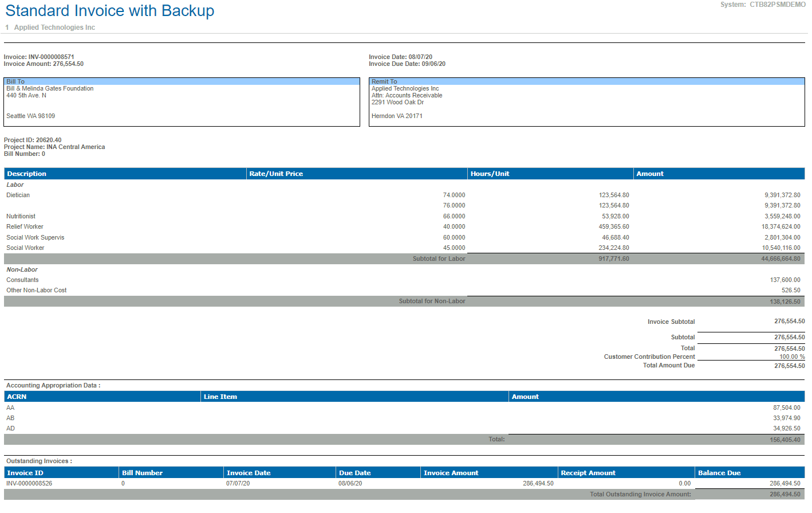The height and width of the screenshot is (513, 812).
Task: Select the Due Date column header
Action: coord(354,473)
